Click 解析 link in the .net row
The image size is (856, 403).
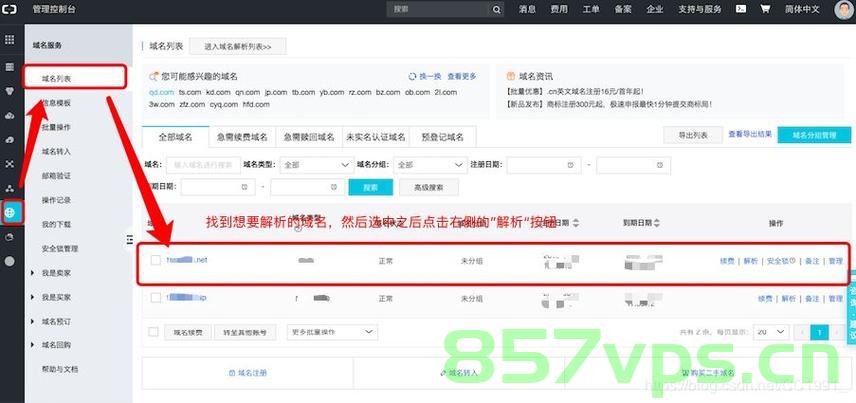[x=751, y=261]
